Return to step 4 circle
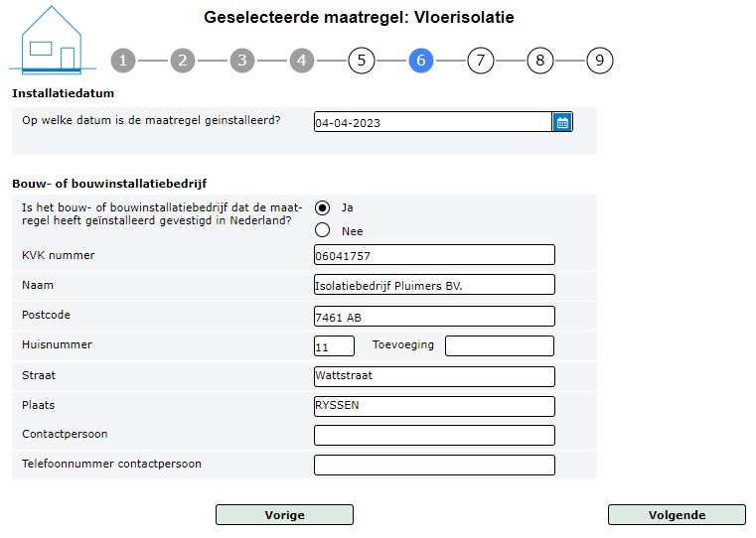Image resolution: width=756 pixels, height=538 pixels. [302, 61]
